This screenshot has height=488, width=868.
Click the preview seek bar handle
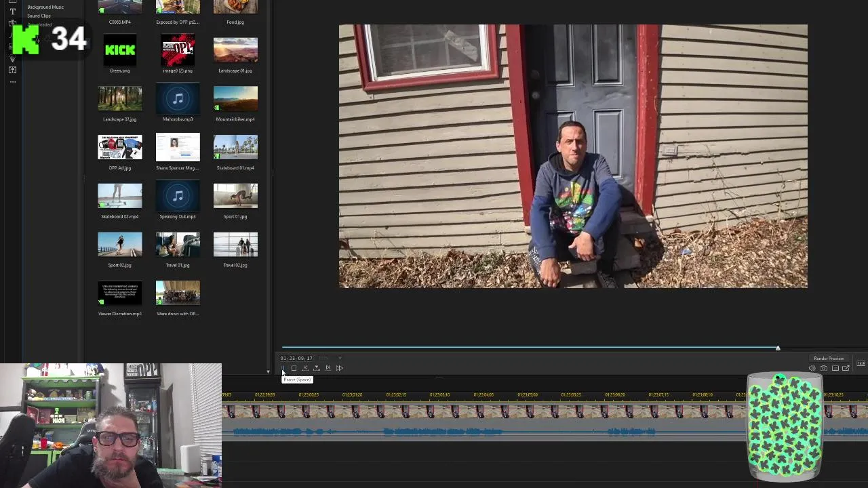click(778, 348)
